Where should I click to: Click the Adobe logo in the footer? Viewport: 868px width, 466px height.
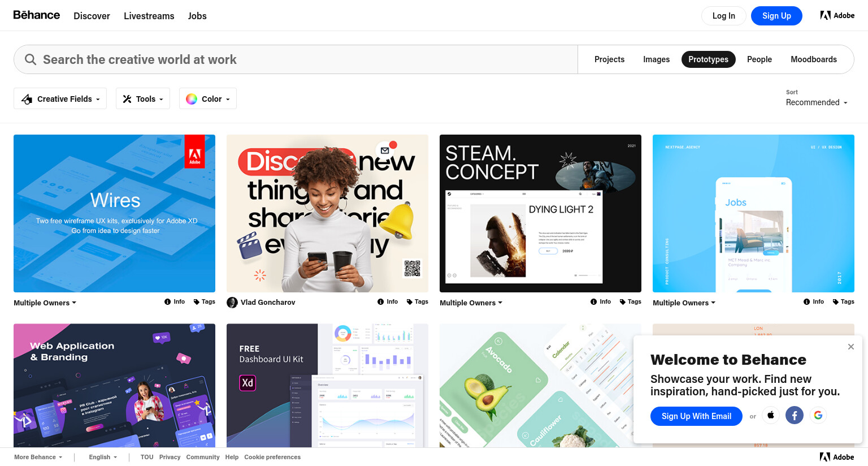837,457
